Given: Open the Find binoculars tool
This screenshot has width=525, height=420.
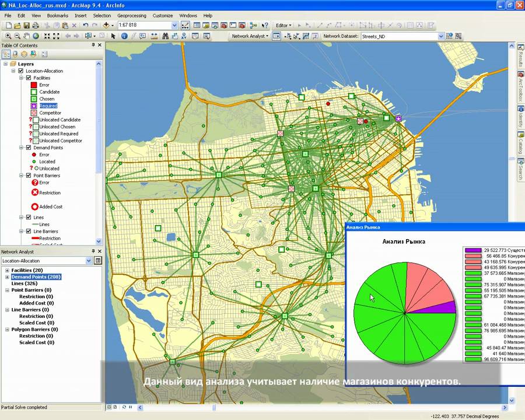Looking at the screenshot, I should tap(165, 36).
